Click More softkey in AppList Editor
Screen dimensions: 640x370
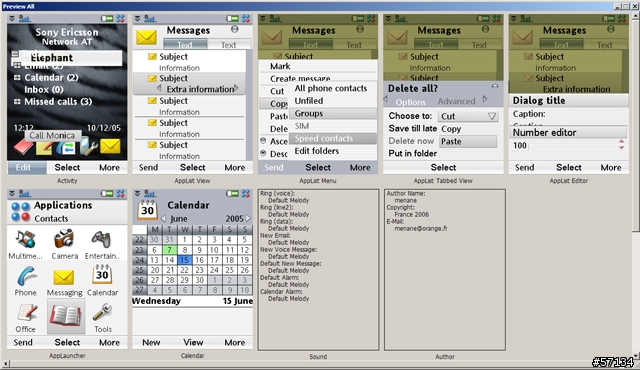point(611,168)
